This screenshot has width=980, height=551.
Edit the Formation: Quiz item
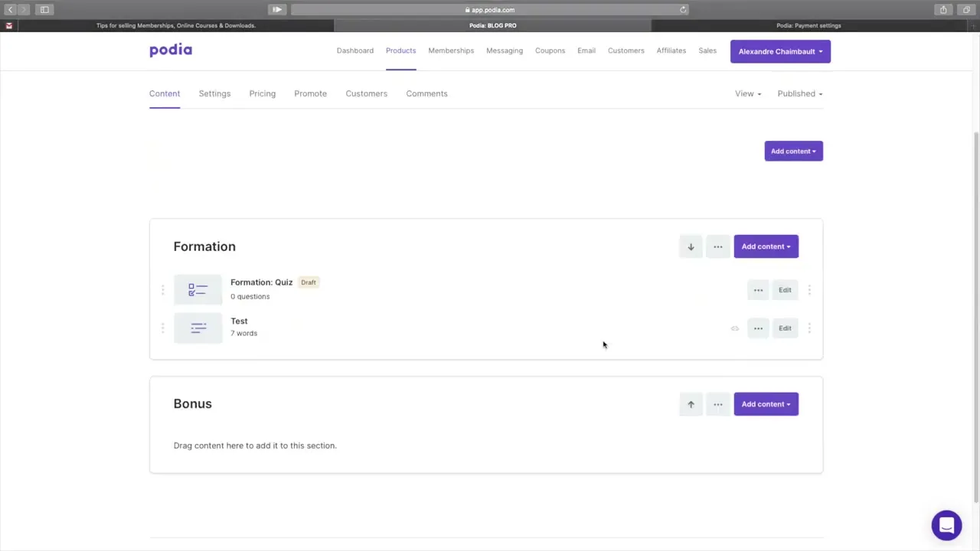click(785, 290)
